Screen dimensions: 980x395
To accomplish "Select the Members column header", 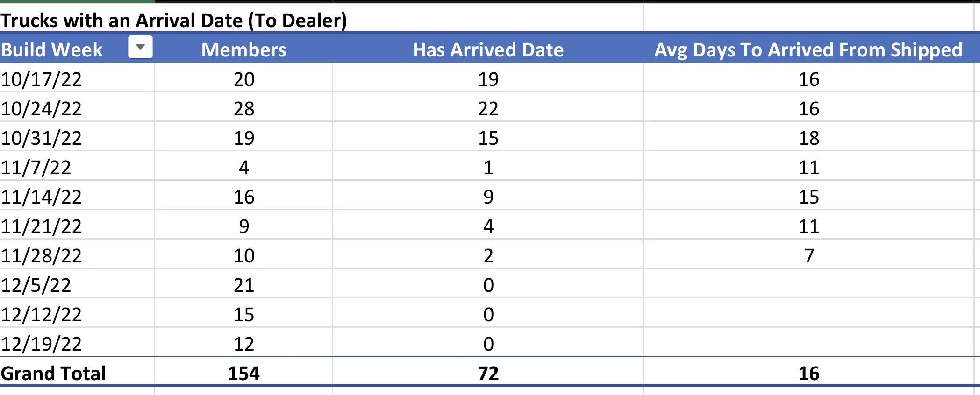I will pos(243,50).
